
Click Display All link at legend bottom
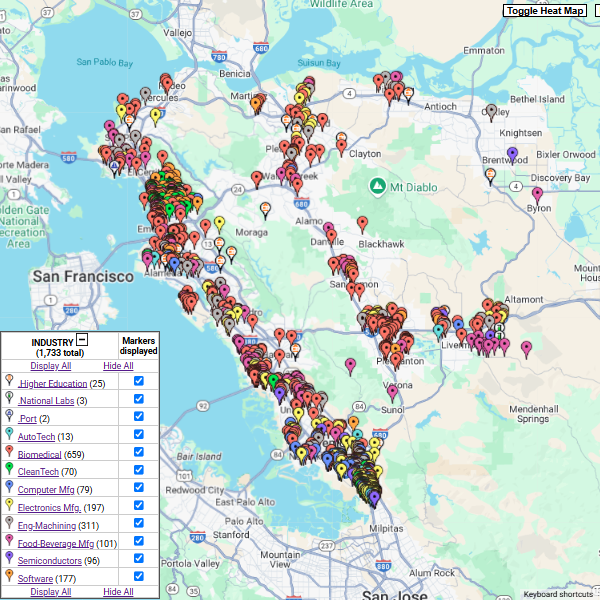(x=51, y=592)
